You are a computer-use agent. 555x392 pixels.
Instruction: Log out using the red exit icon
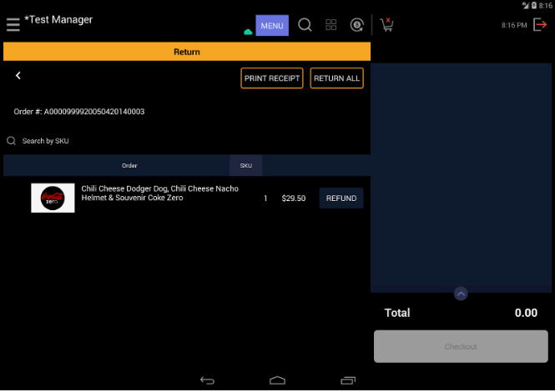click(x=540, y=25)
